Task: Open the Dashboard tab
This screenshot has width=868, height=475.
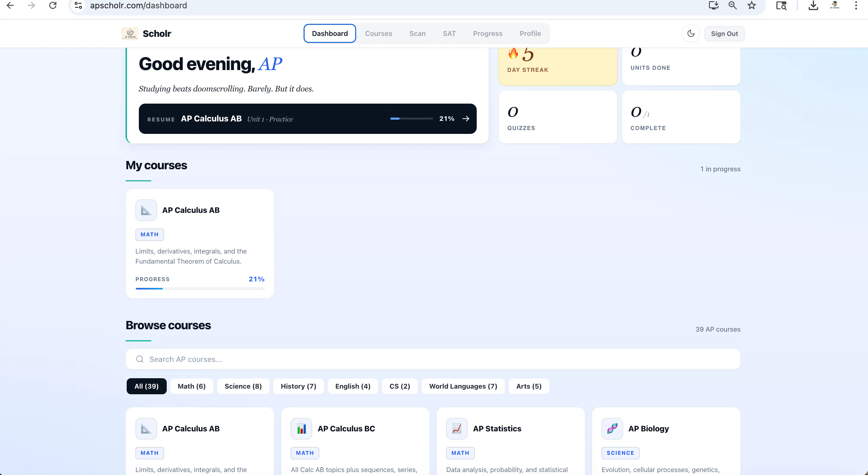Action: click(330, 33)
